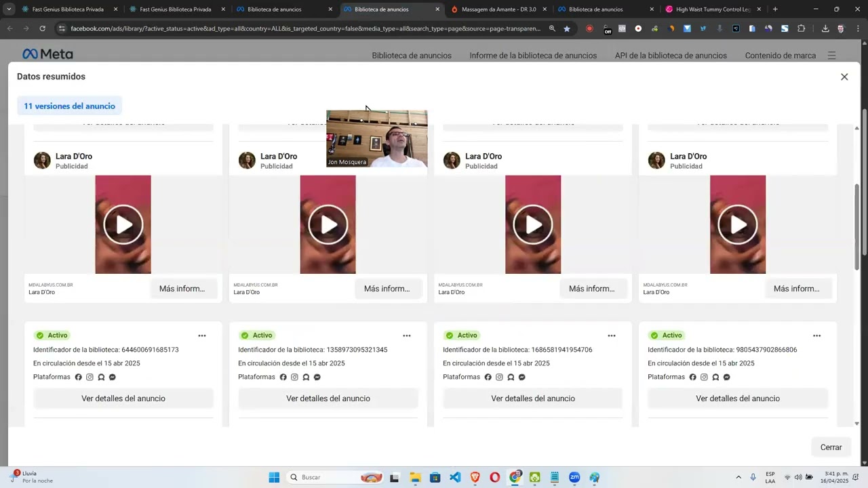Click Más inform... button in third ad card
The image size is (868, 488).
(x=592, y=289)
